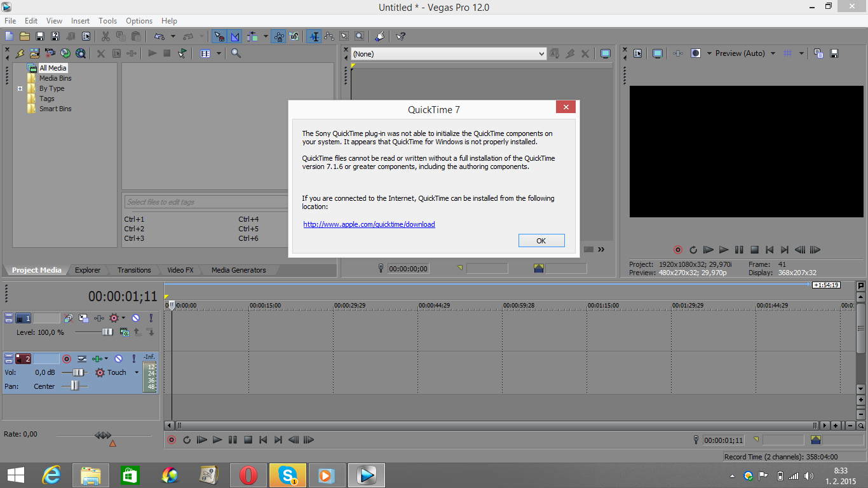Click the audio track Vol slider handle
868x488 pixels.
(79, 372)
